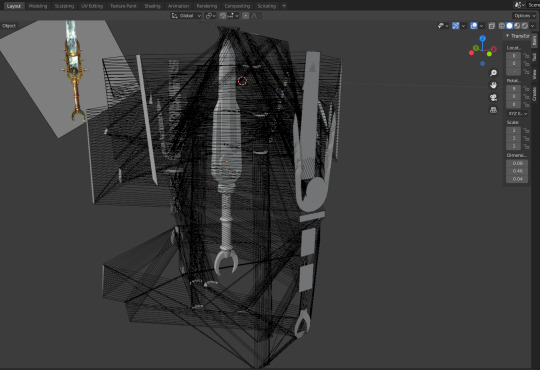Screen dimensions: 540x370
Task: Lock the Location Z value
Action: pyautogui.click(x=526, y=72)
